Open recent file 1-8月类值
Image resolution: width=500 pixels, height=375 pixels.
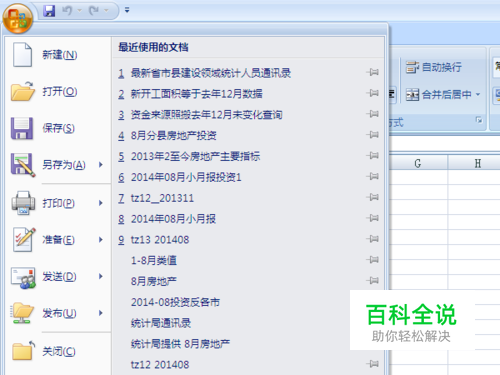click(154, 260)
